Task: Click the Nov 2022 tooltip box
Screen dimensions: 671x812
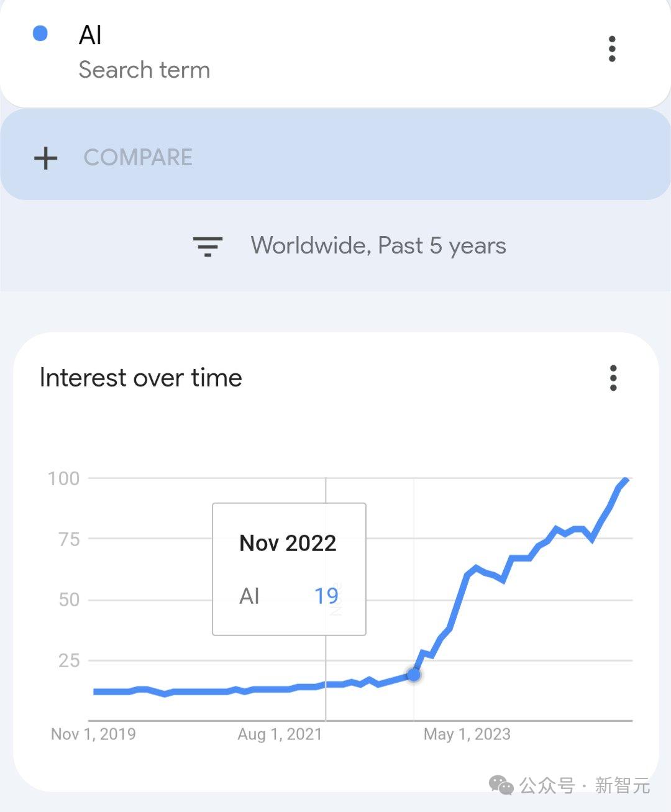Action: (289, 567)
